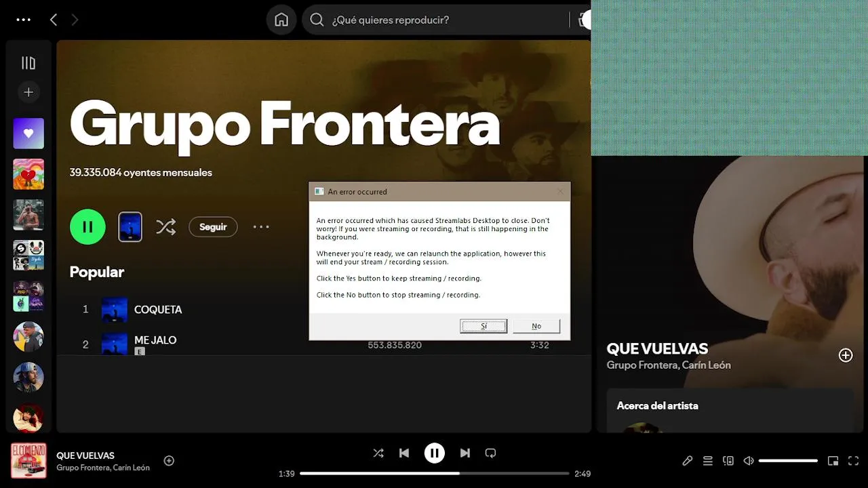The width and height of the screenshot is (868, 488).
Task: Open more options for the artist
Action: click(261, 227)
